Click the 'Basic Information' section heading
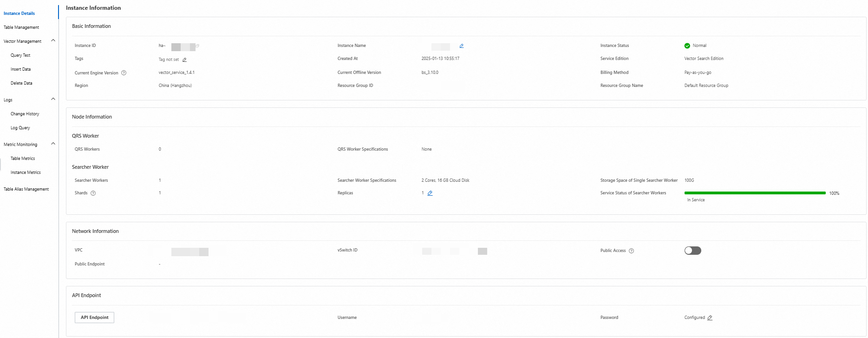The height and width of the screenshot is (338, 868). point(91,27)
